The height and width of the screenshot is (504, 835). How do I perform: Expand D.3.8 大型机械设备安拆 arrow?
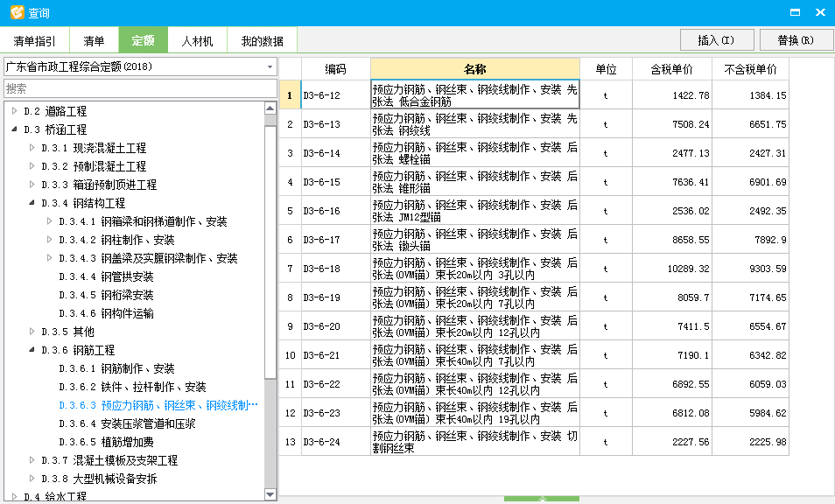point(32,478)
